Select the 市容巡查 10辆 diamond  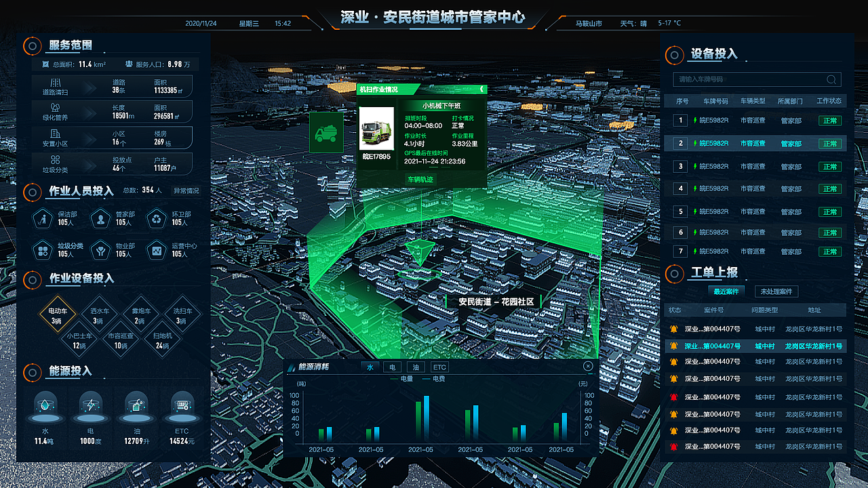click(121, 340)
